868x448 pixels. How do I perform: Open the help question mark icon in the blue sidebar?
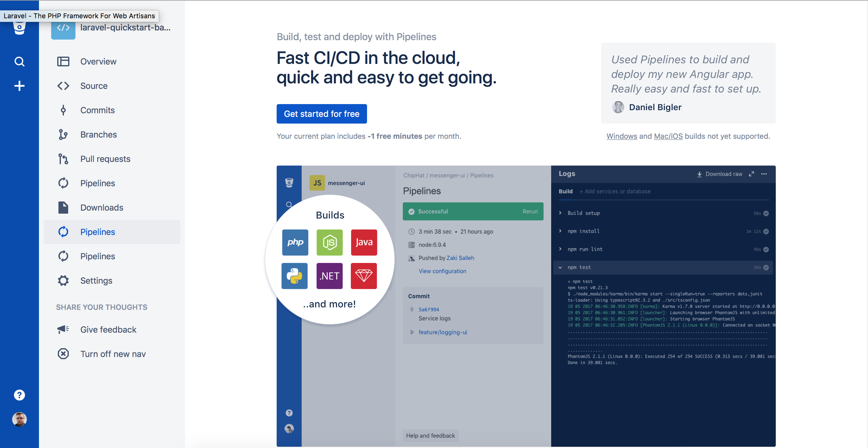click(19, 395)
